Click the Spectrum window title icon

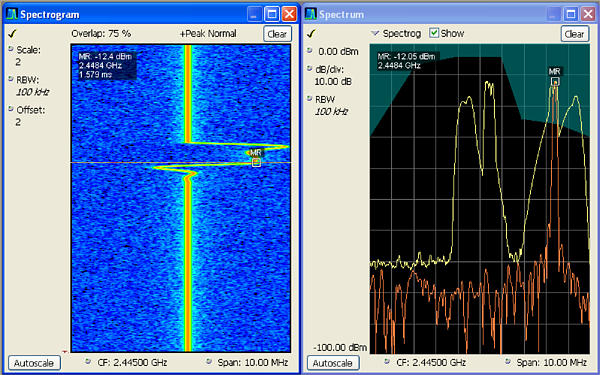pyautogui.click(x=311, y=15)
